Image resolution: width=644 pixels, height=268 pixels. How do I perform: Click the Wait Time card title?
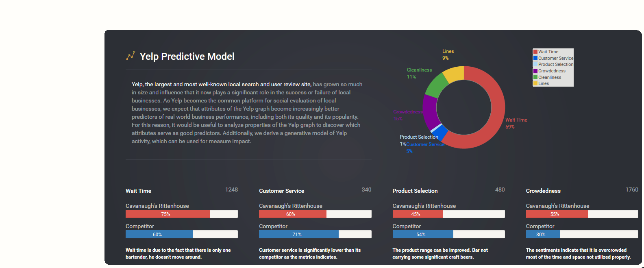click(x=138, y=191)
